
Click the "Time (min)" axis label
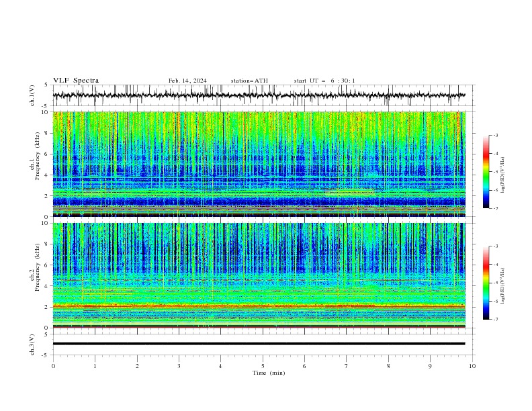click(269, 373)
